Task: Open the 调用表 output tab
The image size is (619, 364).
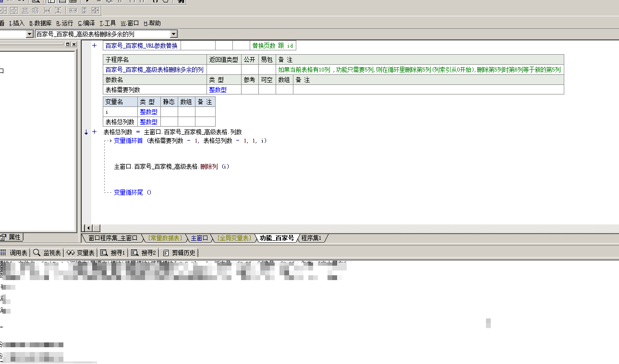Action: [14, 253]
